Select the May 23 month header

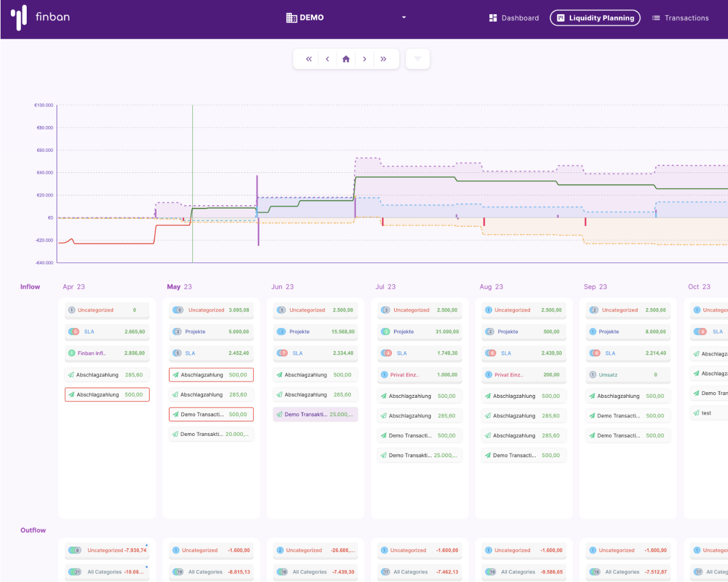[179, 287]
